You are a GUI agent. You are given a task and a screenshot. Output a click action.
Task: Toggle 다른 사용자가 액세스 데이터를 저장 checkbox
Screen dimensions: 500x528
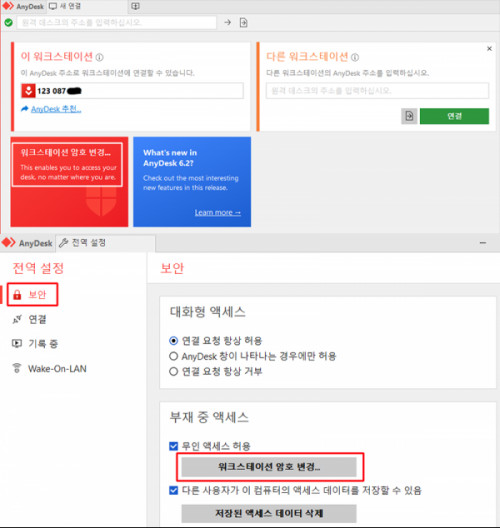pyautogui.click(x=173, y=490)
